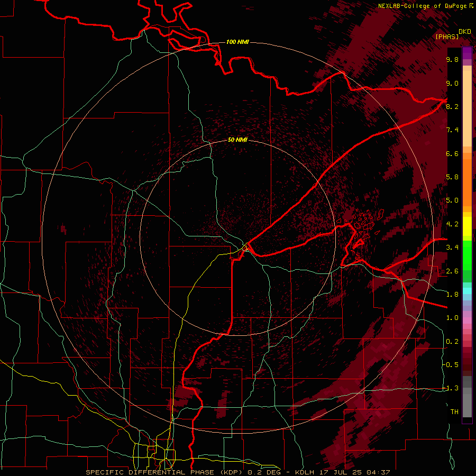Click the 3.4 scale value
The width and height of the screenshot is (476, 476).
point(452,248)
